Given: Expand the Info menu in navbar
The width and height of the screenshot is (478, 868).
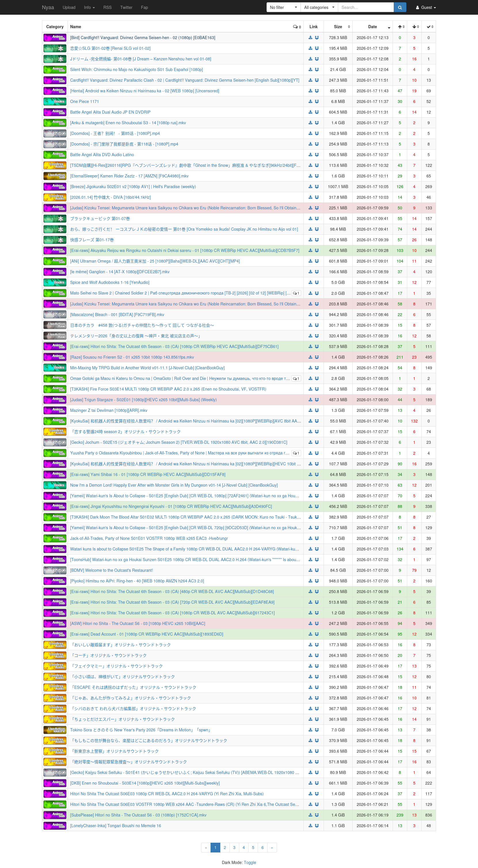Looking at the screenshot, I should (x=89, y=7).
